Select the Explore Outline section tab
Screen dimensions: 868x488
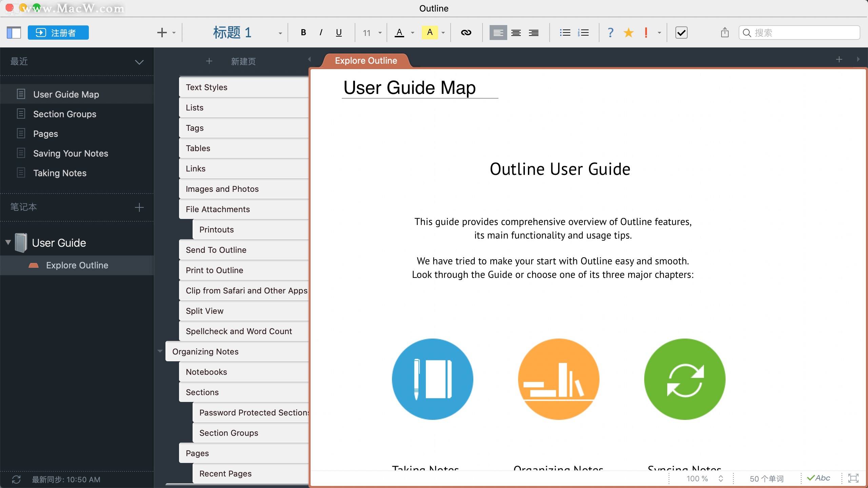366,61
